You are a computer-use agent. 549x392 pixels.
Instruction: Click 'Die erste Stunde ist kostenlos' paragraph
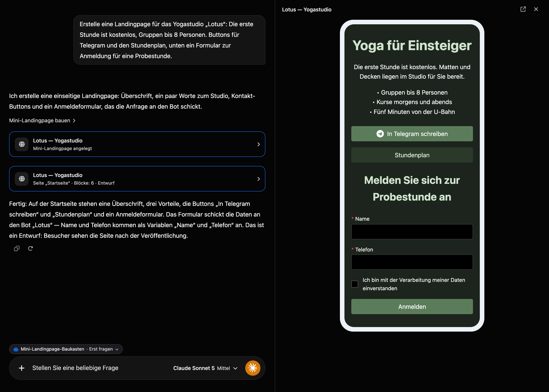pos(412,72)
